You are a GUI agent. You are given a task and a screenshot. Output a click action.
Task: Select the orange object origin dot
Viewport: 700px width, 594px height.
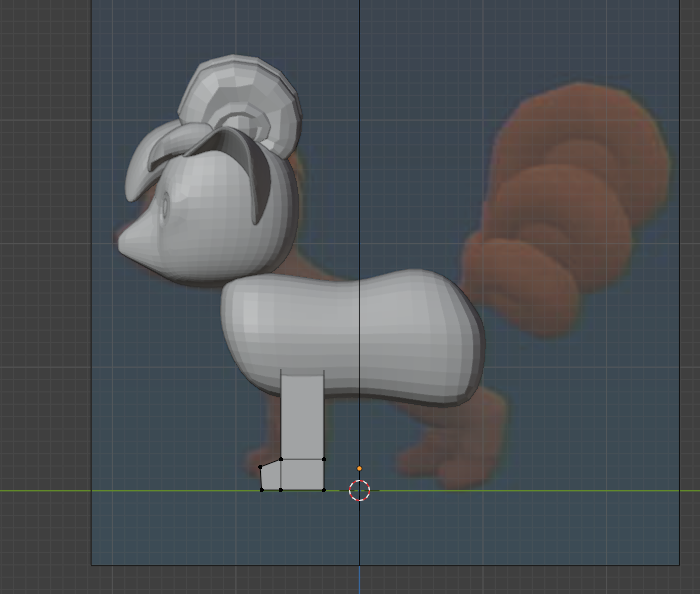(359, 469)
